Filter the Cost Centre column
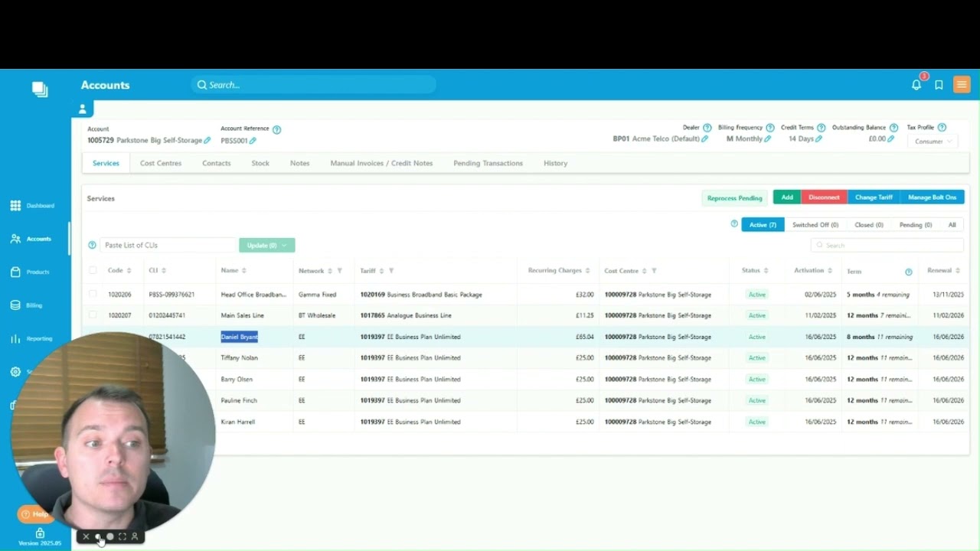Screen dimensions: 980x551 tap(654, 271)
